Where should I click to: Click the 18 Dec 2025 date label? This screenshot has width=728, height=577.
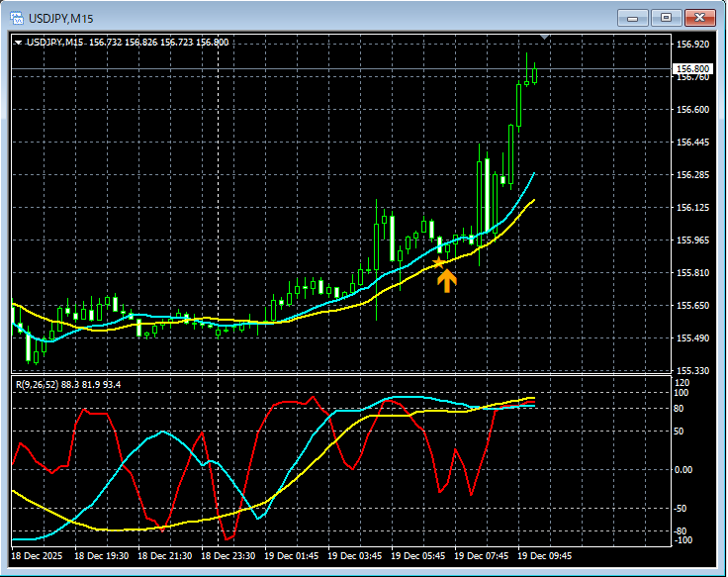(x=39, y=556)
